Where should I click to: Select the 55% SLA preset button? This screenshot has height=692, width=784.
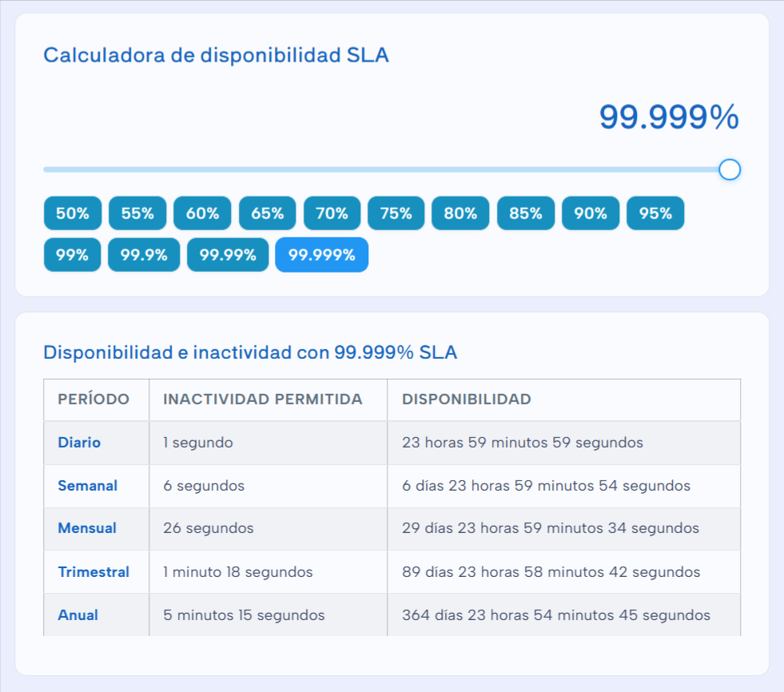point(137,213)
